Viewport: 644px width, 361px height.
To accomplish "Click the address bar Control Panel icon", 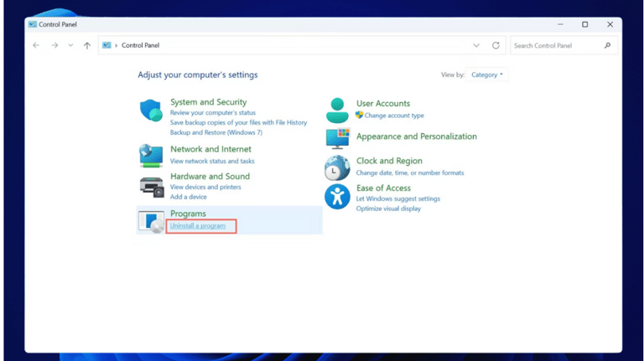I will 106,45.
